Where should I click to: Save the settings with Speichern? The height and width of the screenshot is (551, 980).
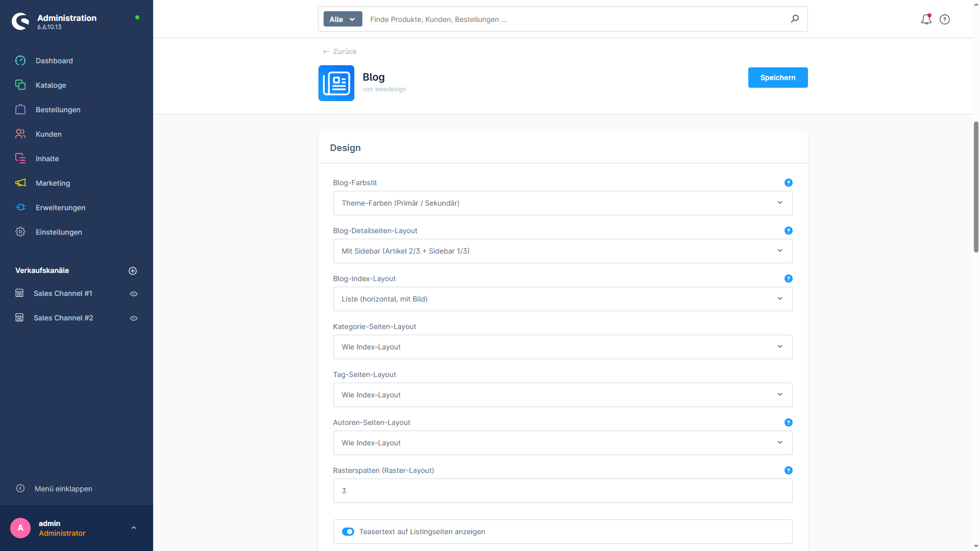coord(777,78)
